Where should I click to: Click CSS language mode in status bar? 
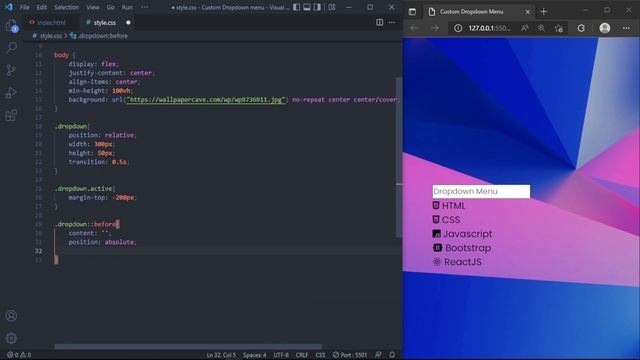[x=320, y=355]
